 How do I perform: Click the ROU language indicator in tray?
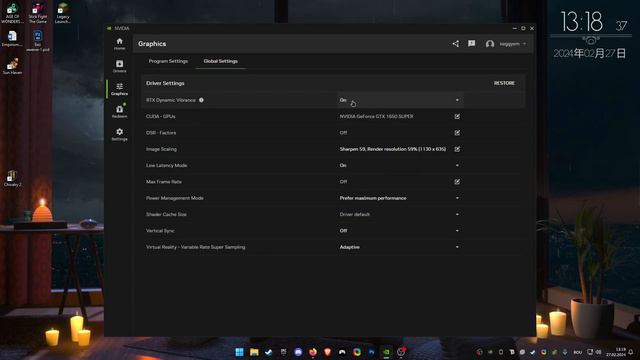click(x=577, y=352)
